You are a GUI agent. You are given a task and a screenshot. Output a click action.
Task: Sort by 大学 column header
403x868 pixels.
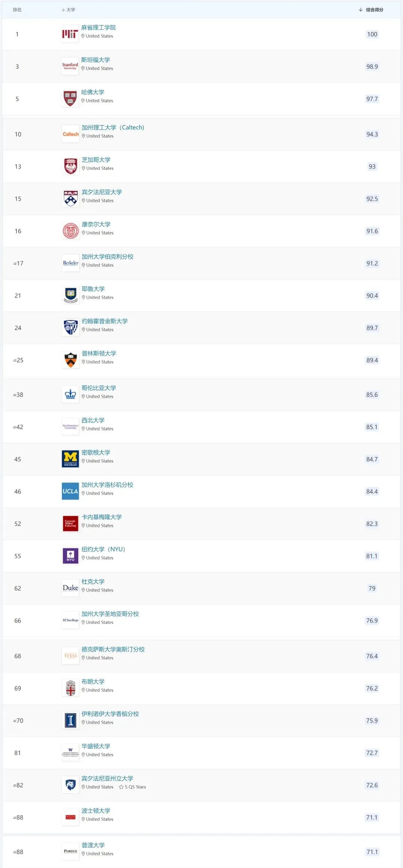(71, 10)
